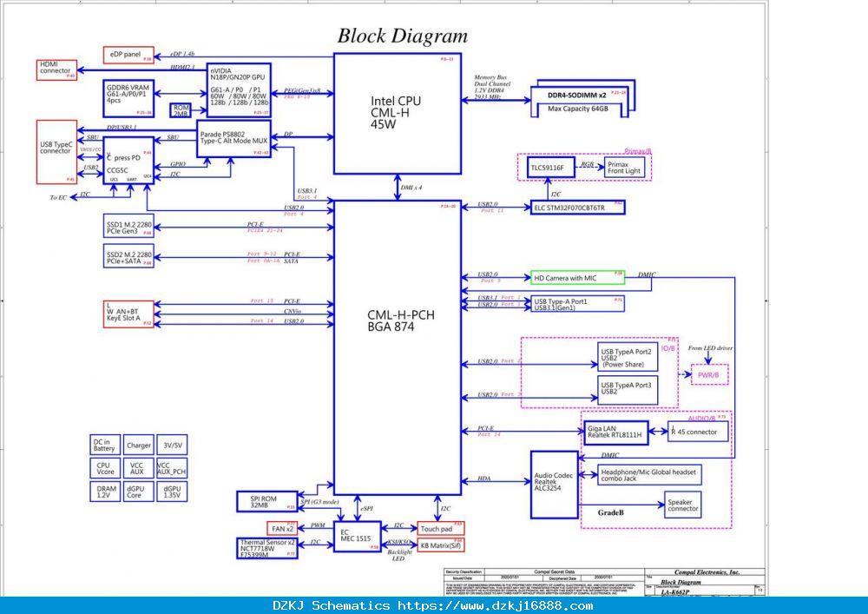Select the TLC59116F block
Screen dimensions: 868x614
[x=551, y=168]
